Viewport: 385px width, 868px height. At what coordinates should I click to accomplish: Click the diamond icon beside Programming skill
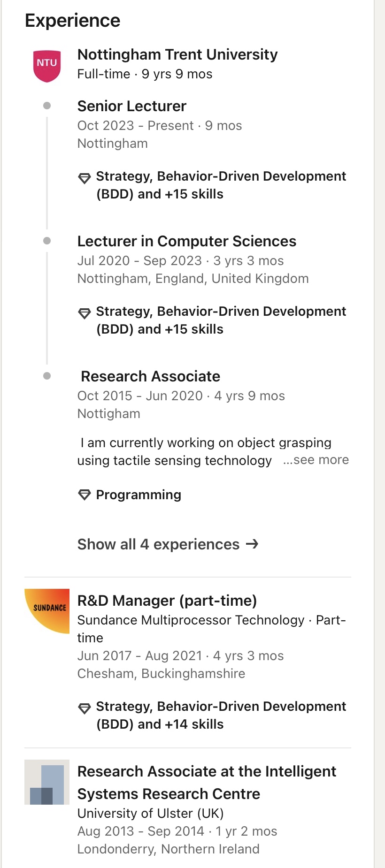coord(85,495)
